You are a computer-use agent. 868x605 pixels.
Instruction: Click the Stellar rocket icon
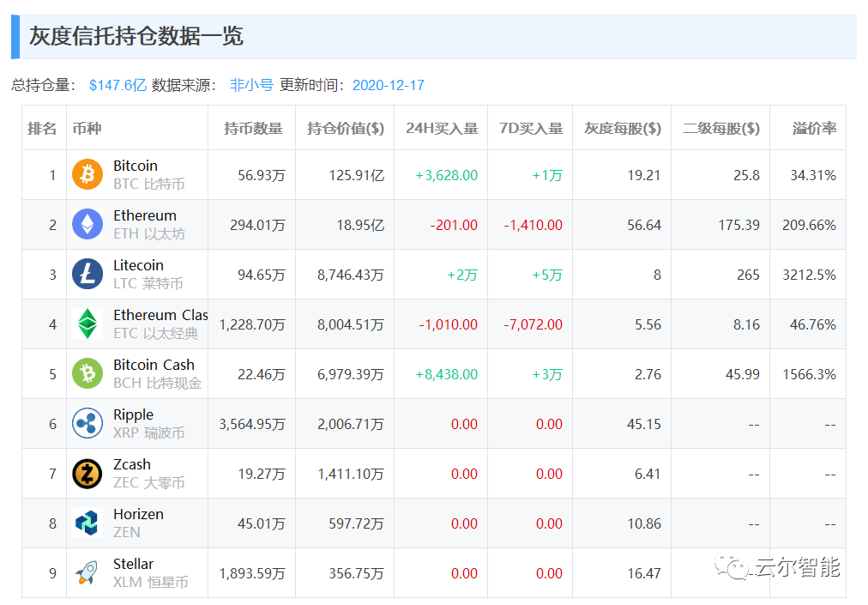[87, 573]
